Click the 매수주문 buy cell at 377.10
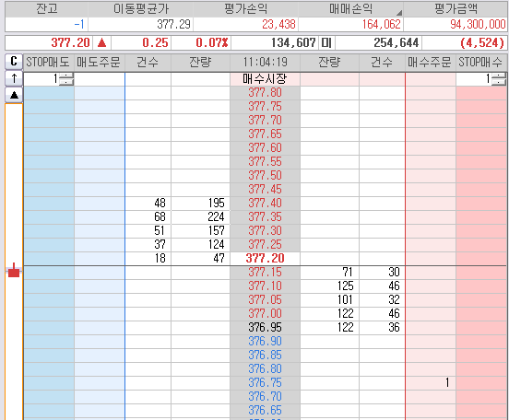509x420 pixels. (x=431, y=286)
